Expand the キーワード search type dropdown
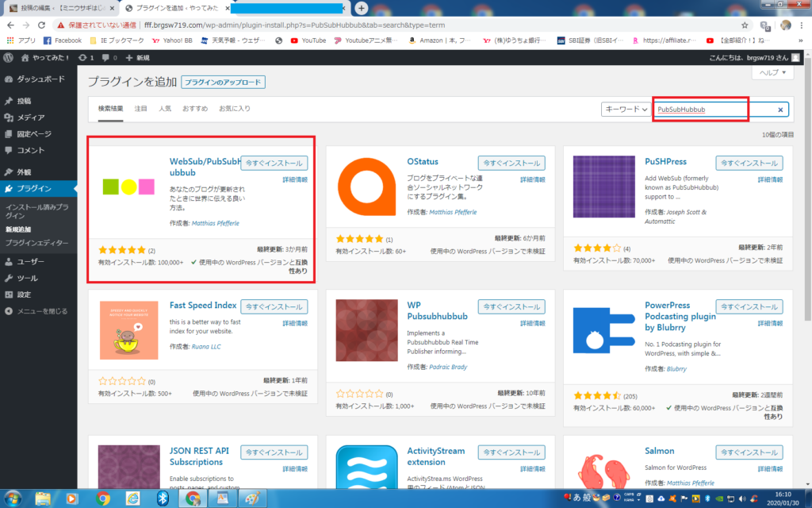 point(626,110)
